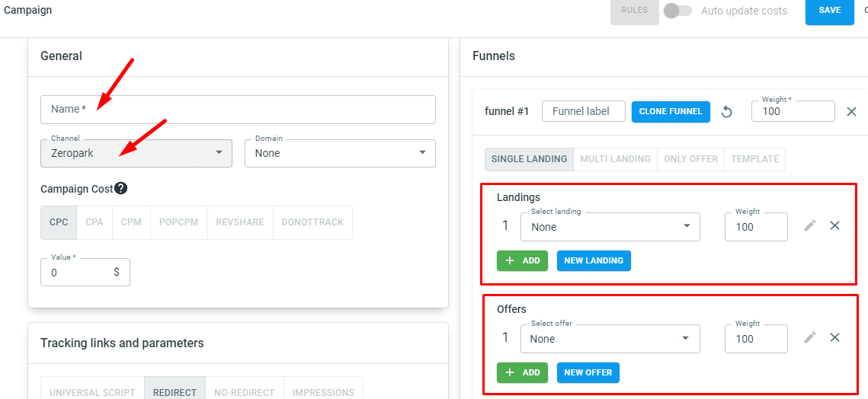The image size is (868, 399).
Task: Edit the selected landing with the pencil icon
Action: [x=810, y=226]
